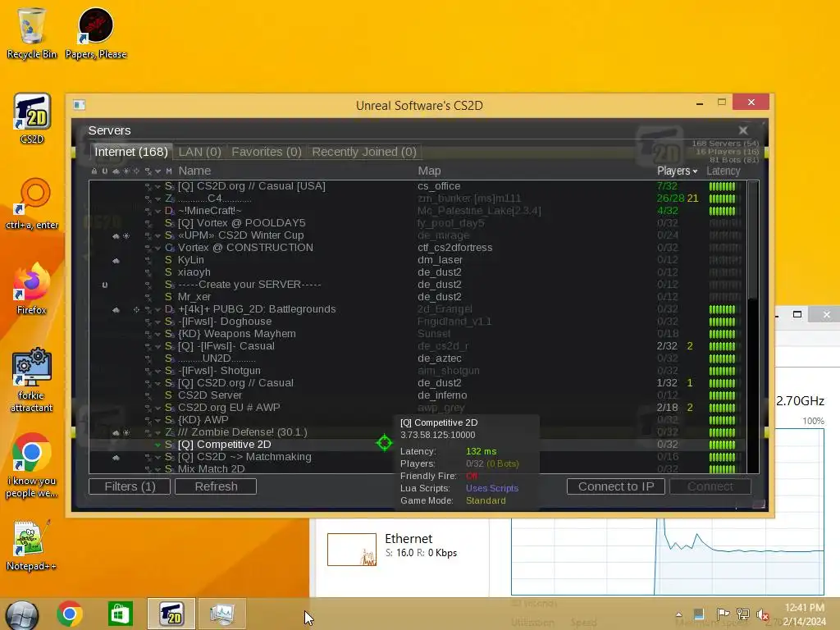
Task: Click the S mode icon of KyLin row
Action: [169, 260]
